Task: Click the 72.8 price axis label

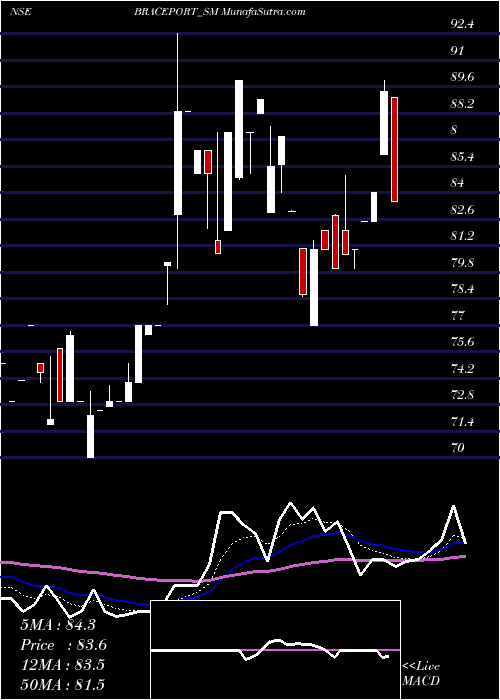Action: click(x=462, y=395)
